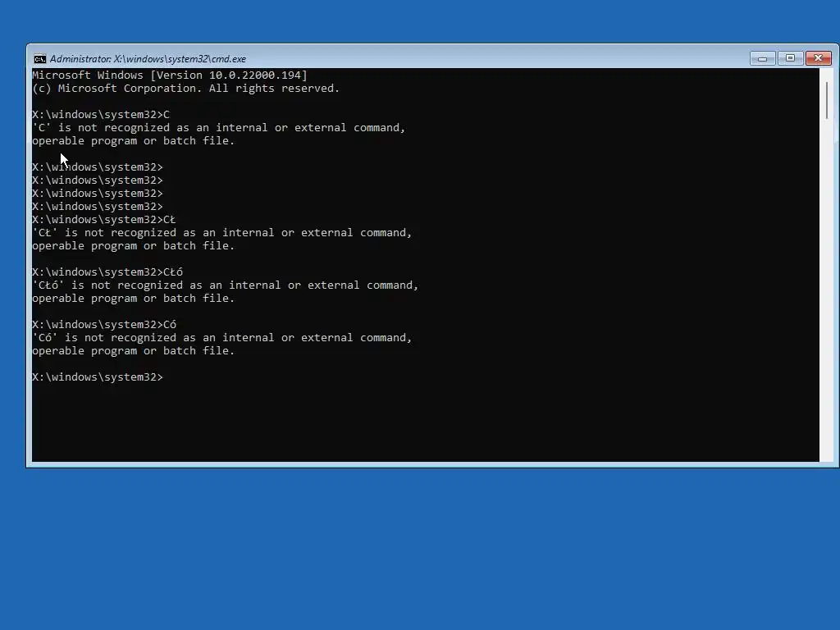Viewport: 840px width, 630px height.
Task: Minimize the command prompt window
Action: tap(762, 58)
